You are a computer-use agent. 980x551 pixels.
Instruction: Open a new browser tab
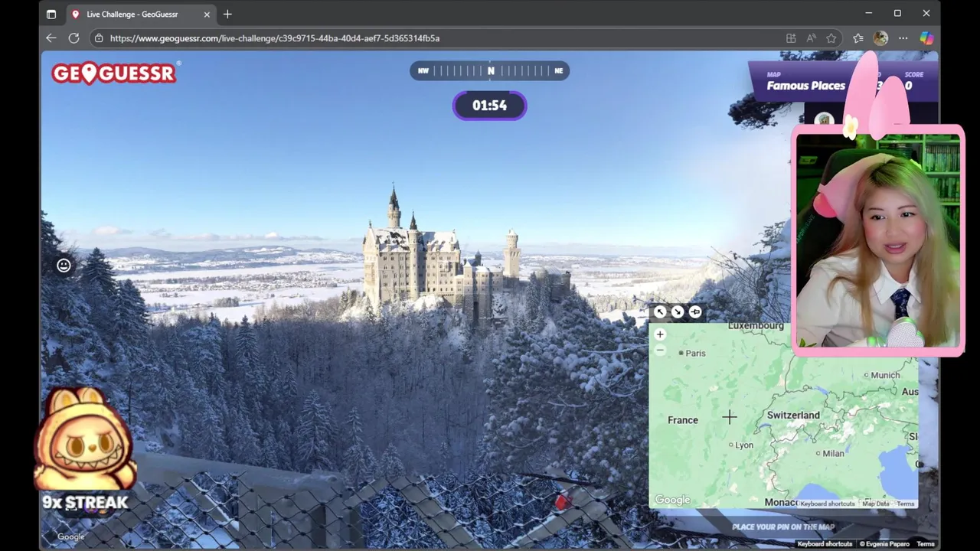[227, 14]
